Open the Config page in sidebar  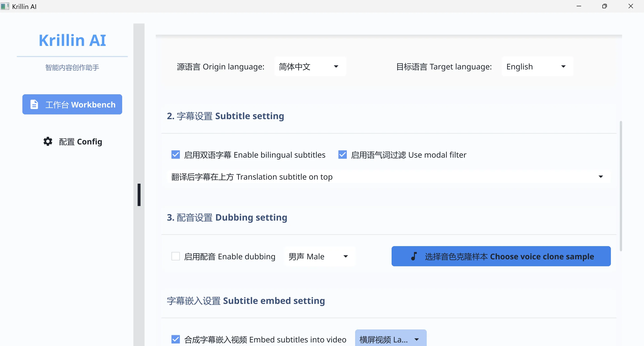(73, 142)
